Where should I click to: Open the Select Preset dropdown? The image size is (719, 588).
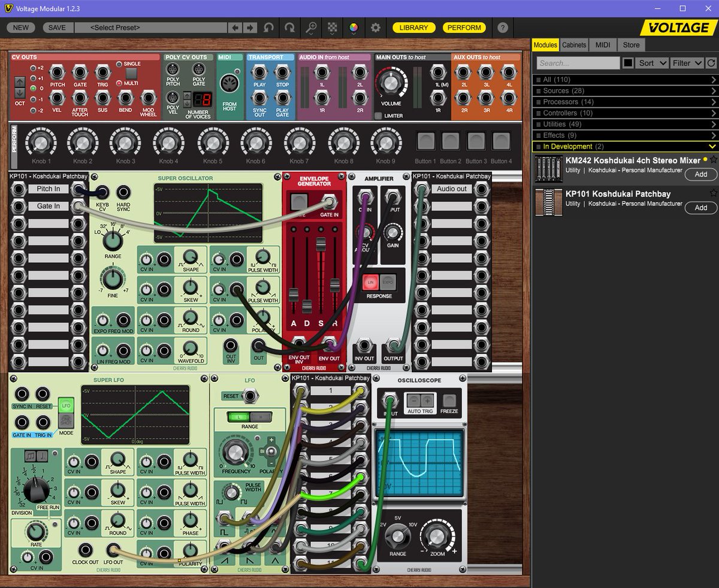(151, 28)
